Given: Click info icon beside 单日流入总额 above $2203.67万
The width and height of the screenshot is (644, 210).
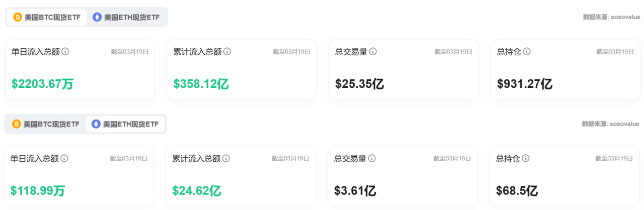Looking at the screenshot, I should 65,51.
